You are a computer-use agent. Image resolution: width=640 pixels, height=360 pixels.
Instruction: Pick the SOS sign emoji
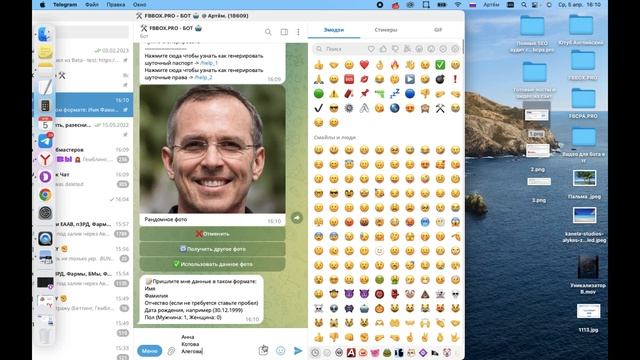coord(349,79)
